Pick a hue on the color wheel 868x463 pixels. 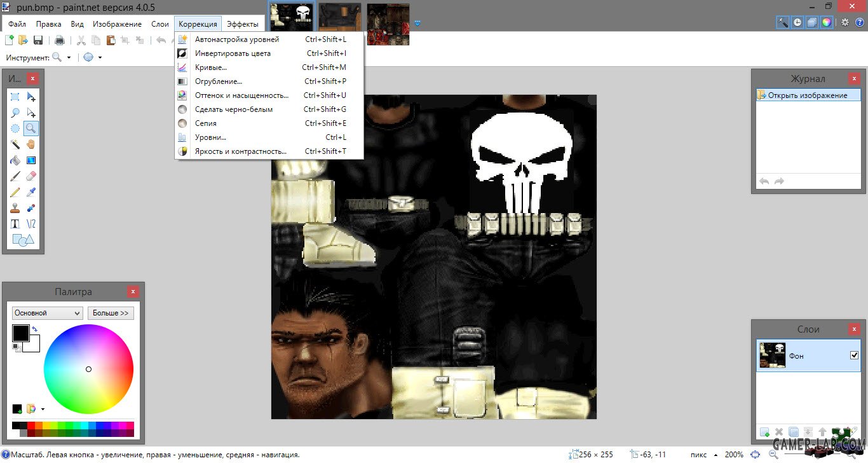(88, 369)
